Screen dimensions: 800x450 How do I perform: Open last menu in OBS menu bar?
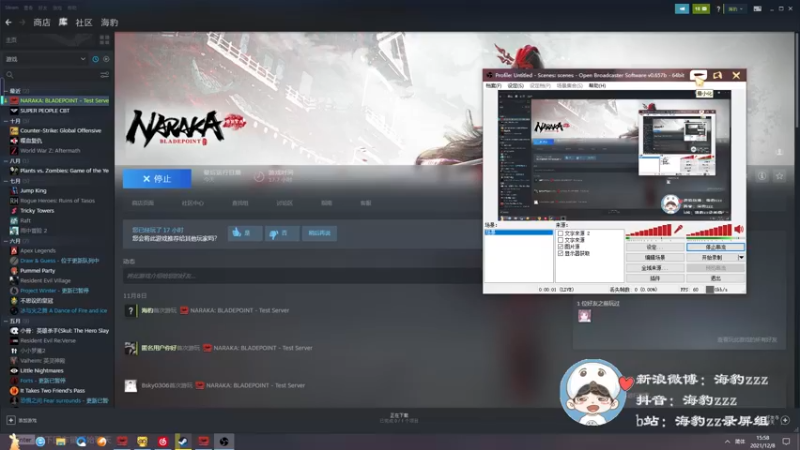pos(597,86)
